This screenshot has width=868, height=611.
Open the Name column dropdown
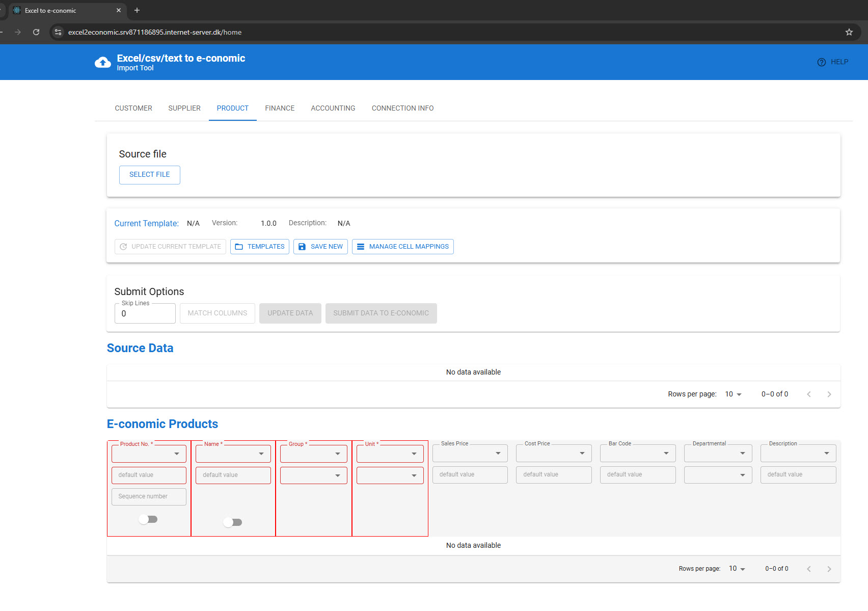pyautogui.click(x=233, y=454)
